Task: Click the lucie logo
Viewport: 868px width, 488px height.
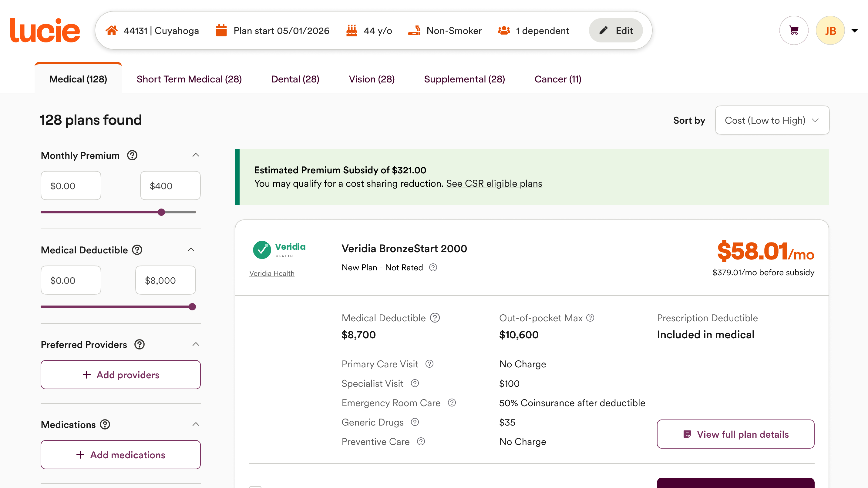Action: 45,30
